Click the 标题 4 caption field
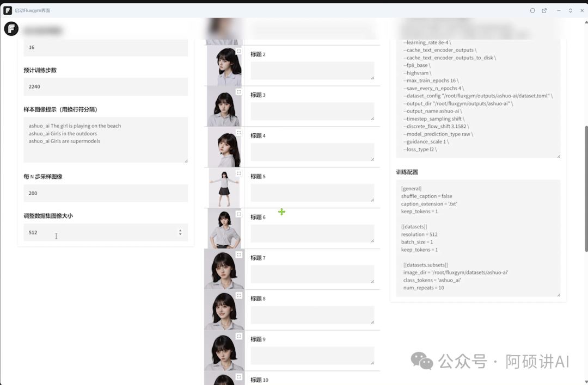Screen dimensions: 588x385 coord(313,152)
